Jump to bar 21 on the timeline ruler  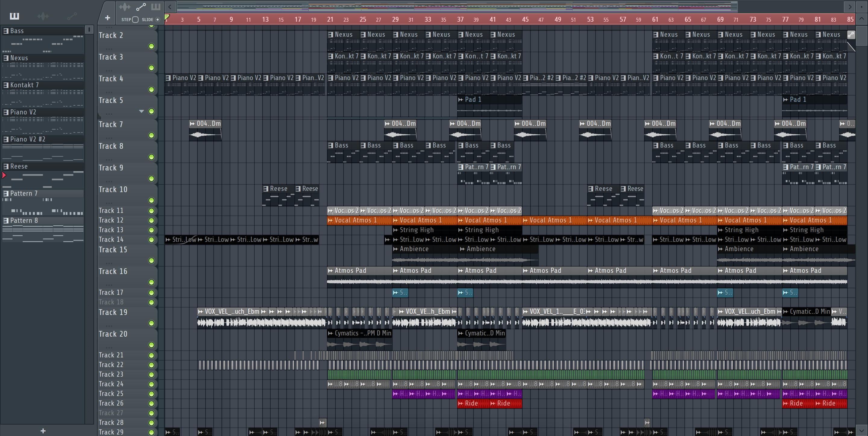point(330,19)
